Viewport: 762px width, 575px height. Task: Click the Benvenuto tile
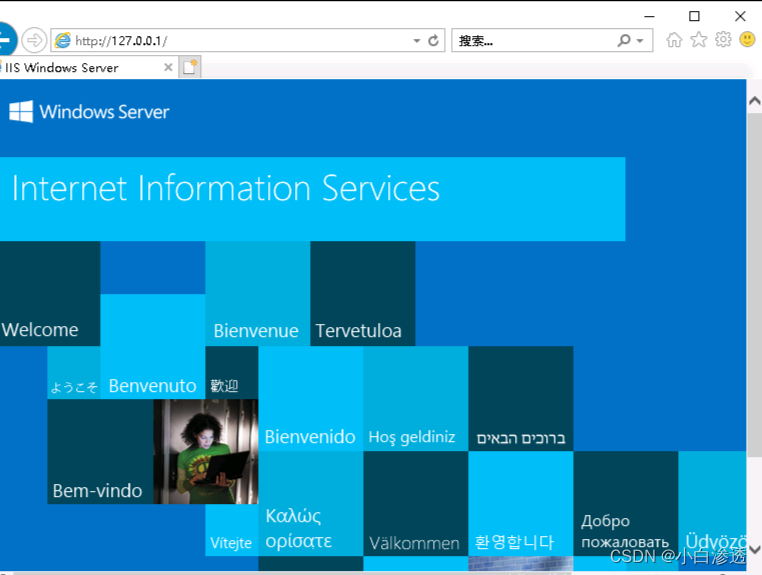[x=153, y=347]
